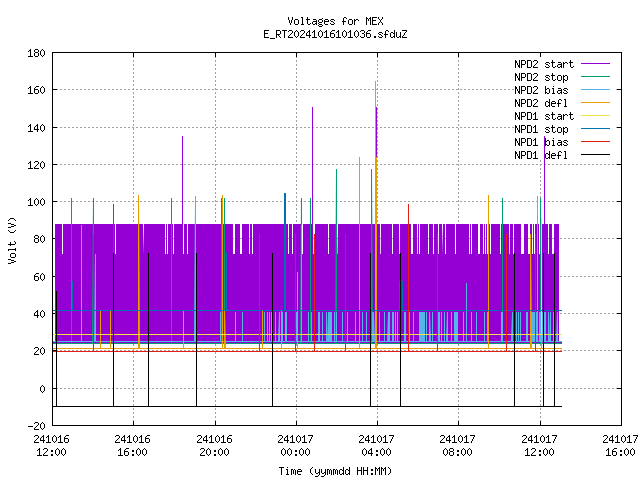Click the 100 y-axis tick label
The height and width of the screenshot is (480, 640).
coord(36,202)
